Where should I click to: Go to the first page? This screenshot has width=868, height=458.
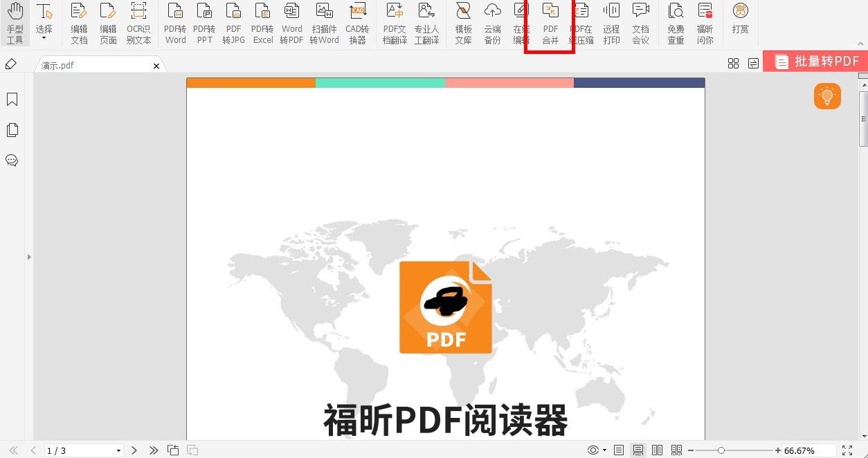pos(13,450)
